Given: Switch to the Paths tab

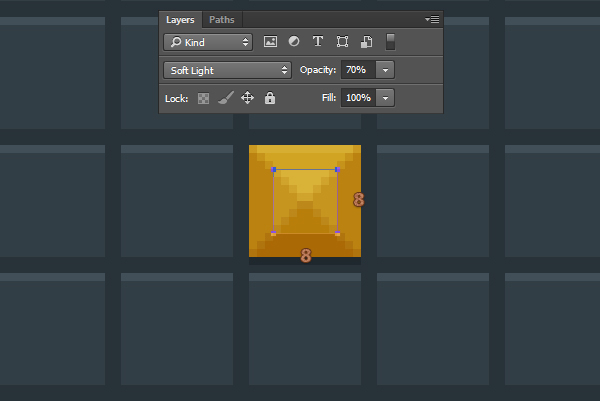Looking at the screenshot, I should pyautogui.click(x=222, y=20).
